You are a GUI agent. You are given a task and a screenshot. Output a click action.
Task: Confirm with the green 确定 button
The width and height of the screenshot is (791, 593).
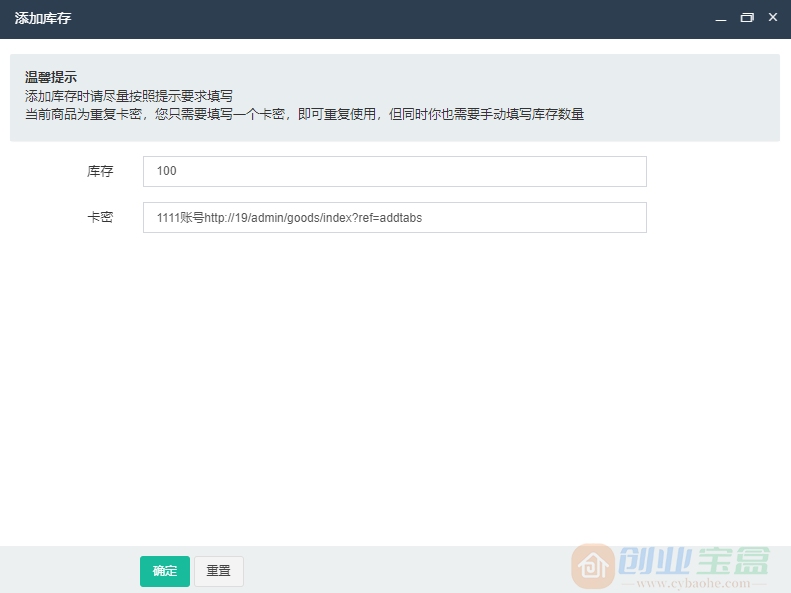click(165, 571)
